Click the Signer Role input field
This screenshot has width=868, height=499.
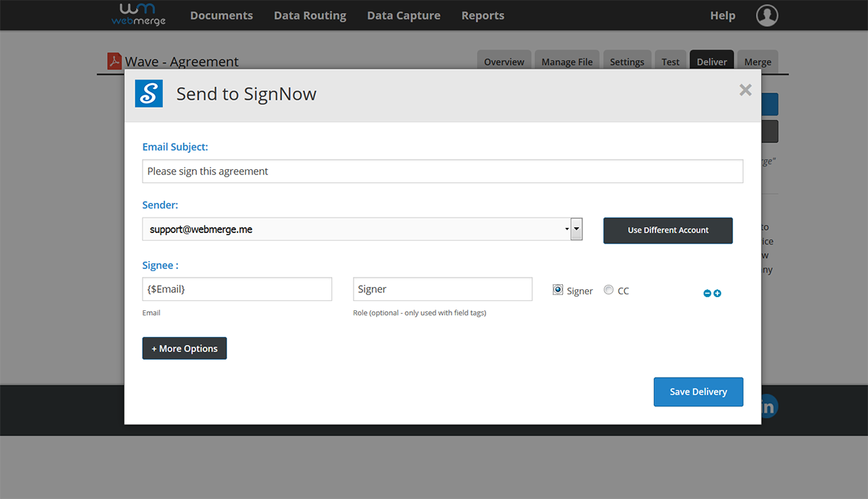[443, 289]
